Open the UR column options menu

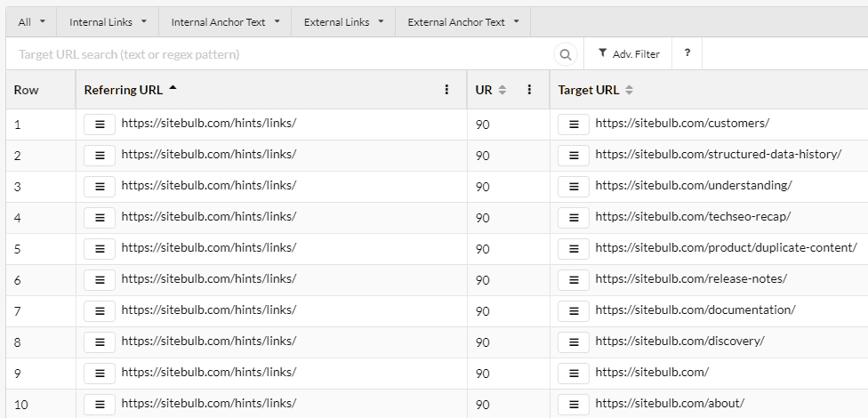[529, 90]
